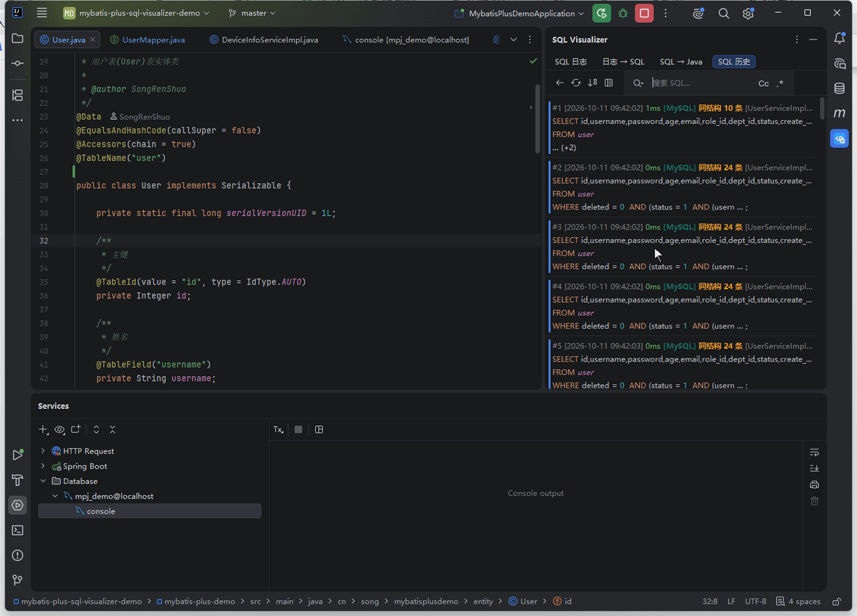Toggle the Services view eye option
The width and height of the screenshot is (857, 616).
tap(60, 429)
